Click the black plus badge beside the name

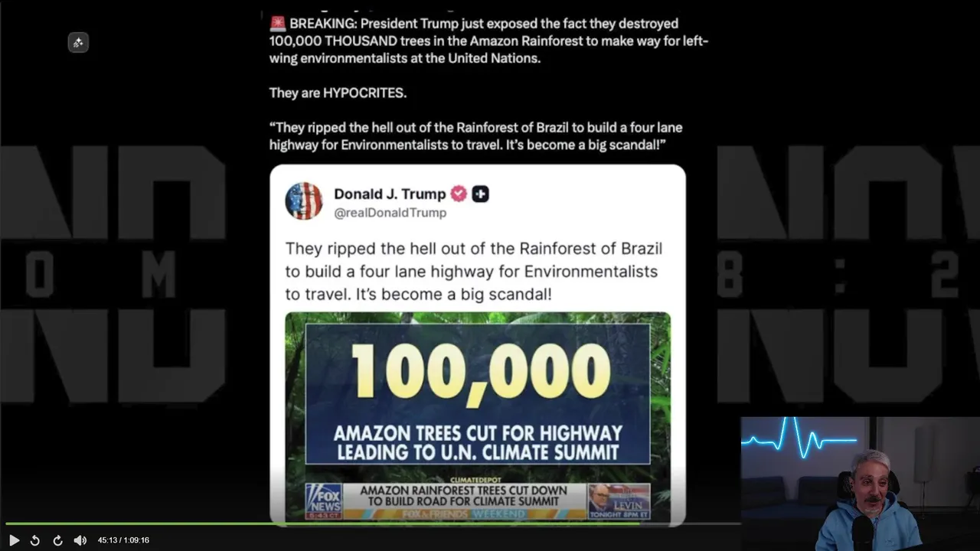(x=480, y=194)
